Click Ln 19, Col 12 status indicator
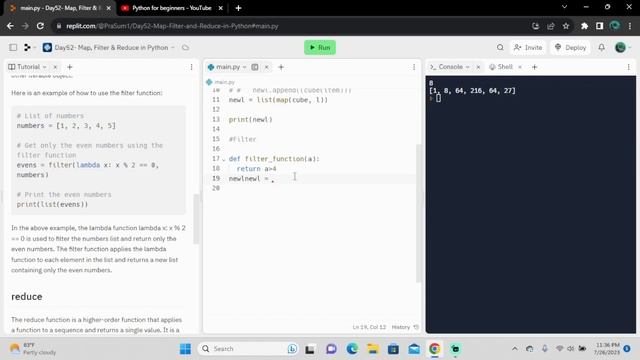640x360 pixels. (x=369, y=327)
